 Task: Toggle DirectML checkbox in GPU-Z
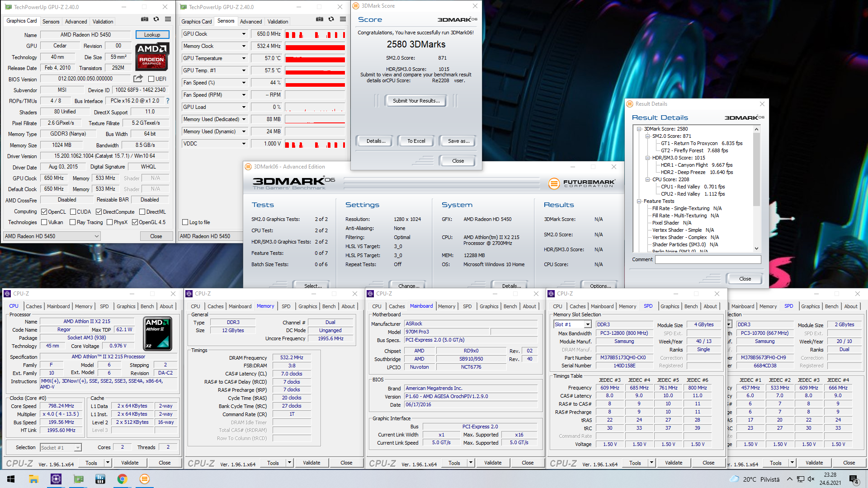pyautogui.click(x=142, y=212)
